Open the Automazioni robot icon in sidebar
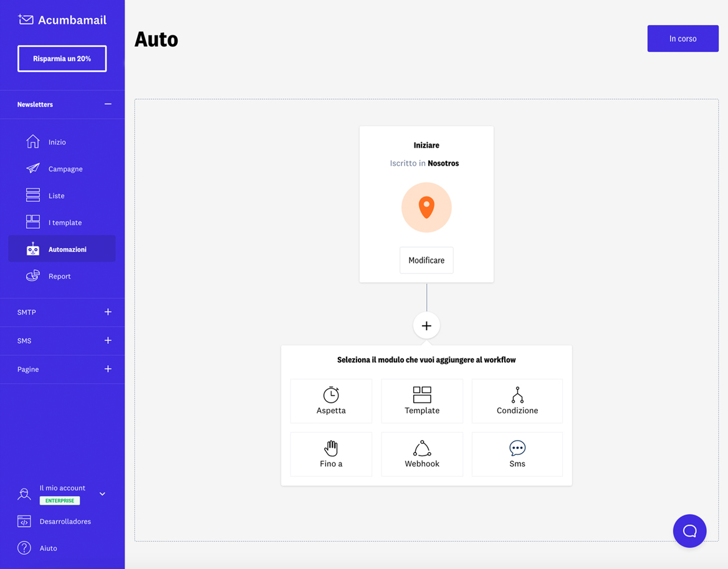The image size is (728, 569). tap(32, 249)
